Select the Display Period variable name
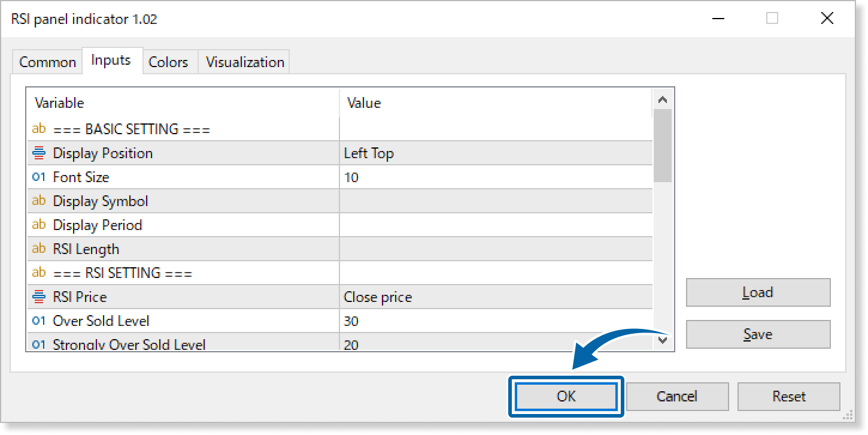This screenshot has width=868, height=435. 98,225
